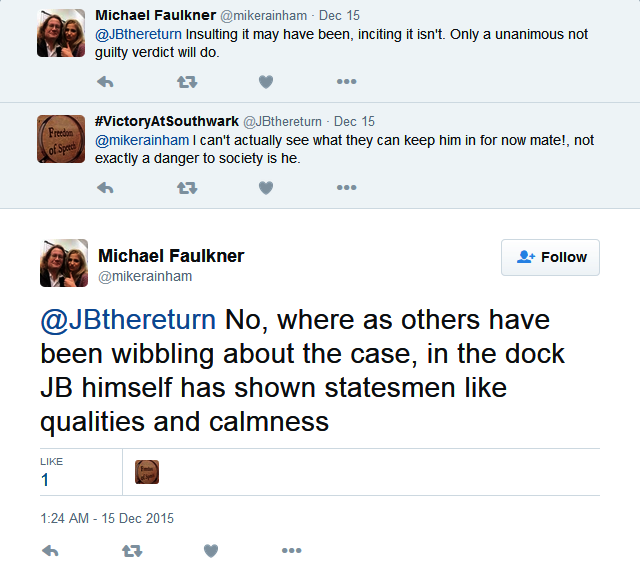Screen dimensions: 640x569
Task: Open more options on first tweet
Action: coord(346,82)
